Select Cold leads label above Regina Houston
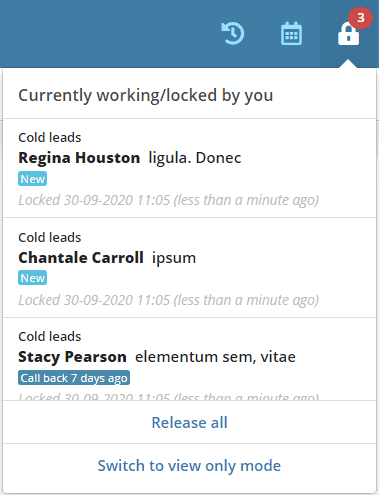This screenshot has height=495, width=379. 50,137
